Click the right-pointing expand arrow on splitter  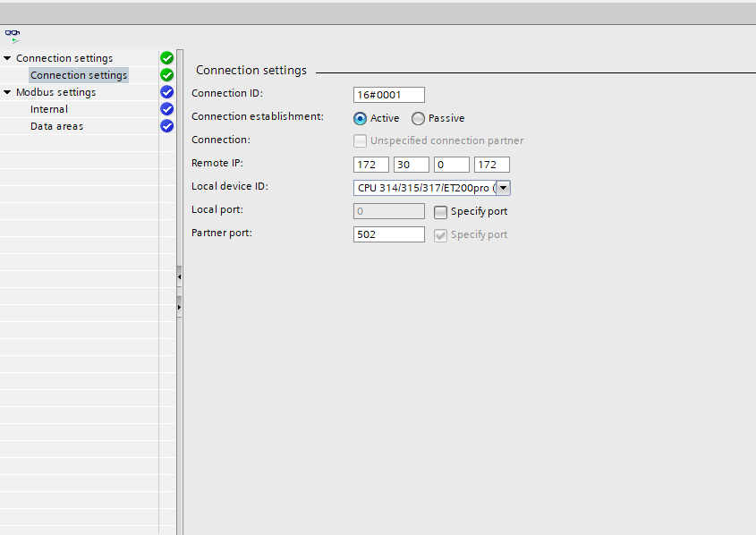[x=179, y=307]
